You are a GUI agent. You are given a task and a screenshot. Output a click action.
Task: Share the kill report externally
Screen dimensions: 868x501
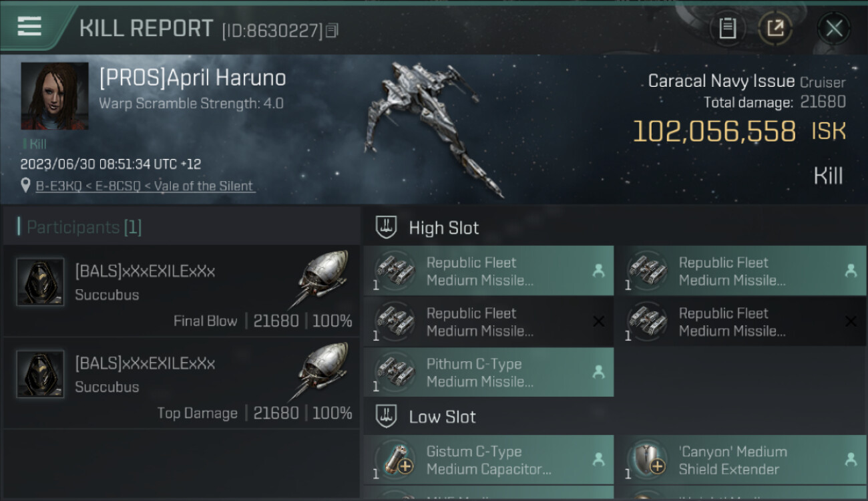click(775, 28)
